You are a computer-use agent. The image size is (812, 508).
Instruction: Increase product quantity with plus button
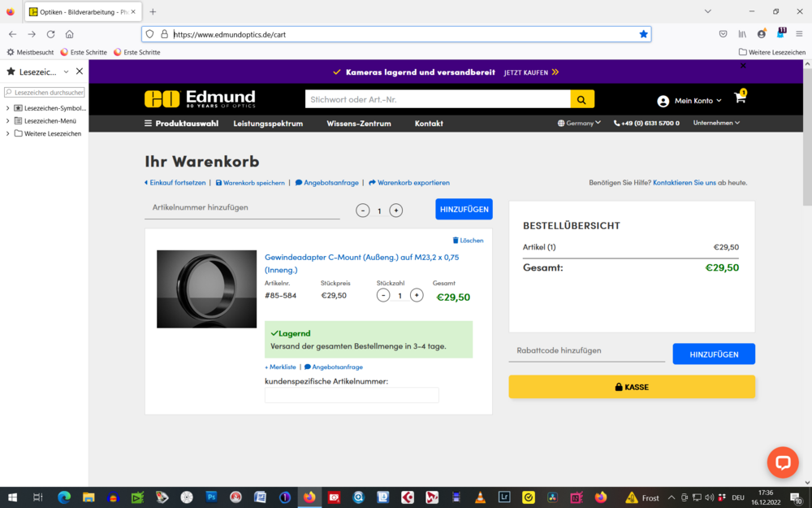point(417,295)
